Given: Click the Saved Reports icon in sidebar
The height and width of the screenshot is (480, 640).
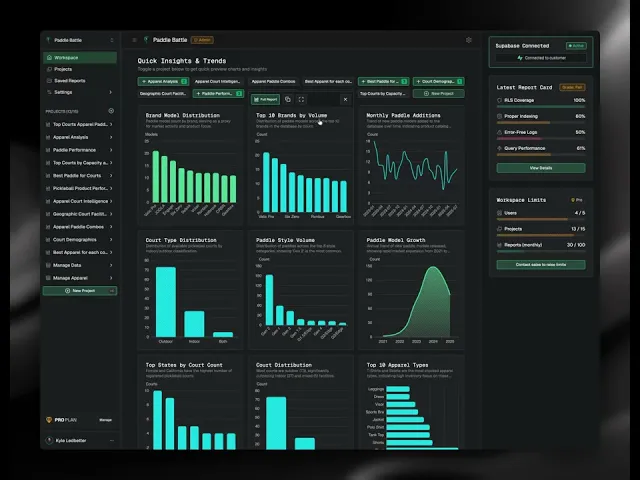Looking at the screenshot, I should click(49, 80).
